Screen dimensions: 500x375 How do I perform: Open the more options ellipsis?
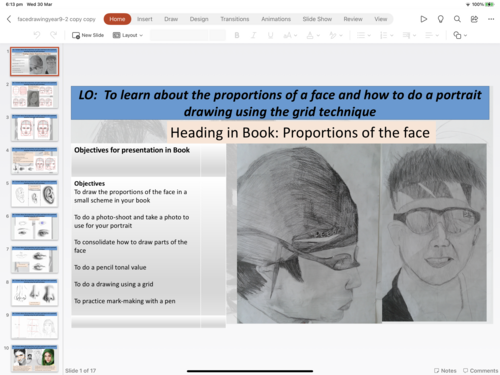[x=491, y=19]
